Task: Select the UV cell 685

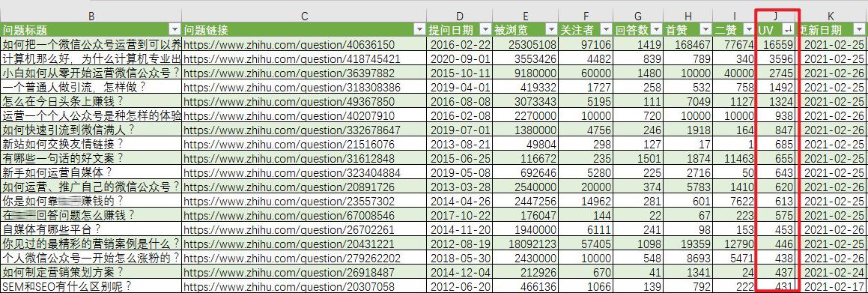Action: [x=776, y=145]
